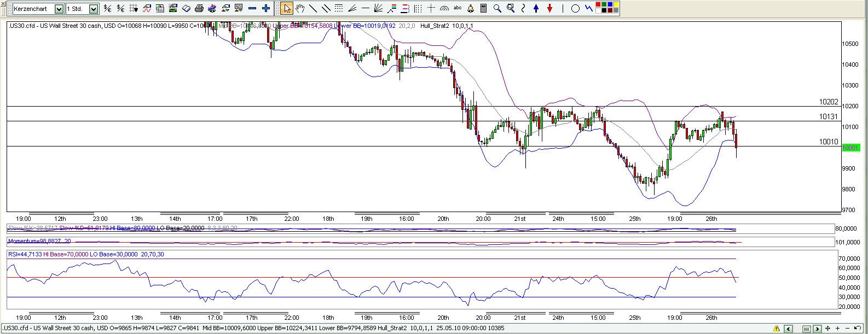The height and width of the screenshot is (334, 868).
Task: Select the abc text annotation tool
Action: (458, 8)
